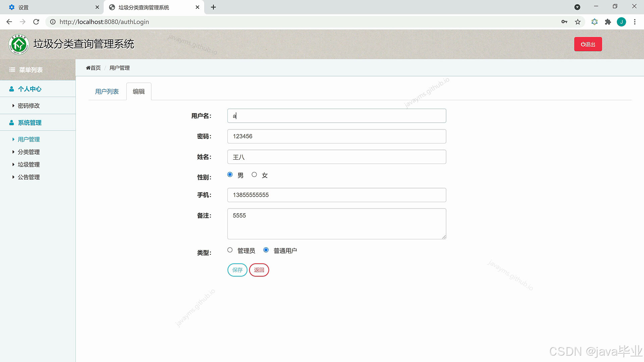Click the green university logo
This screenshot has height=362, width=644.
tap(19, 44)
